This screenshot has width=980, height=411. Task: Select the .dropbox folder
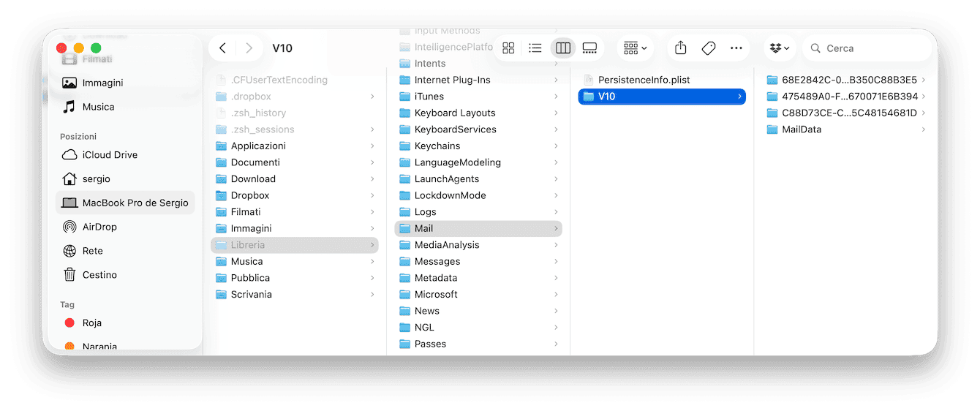coord(295,97)
